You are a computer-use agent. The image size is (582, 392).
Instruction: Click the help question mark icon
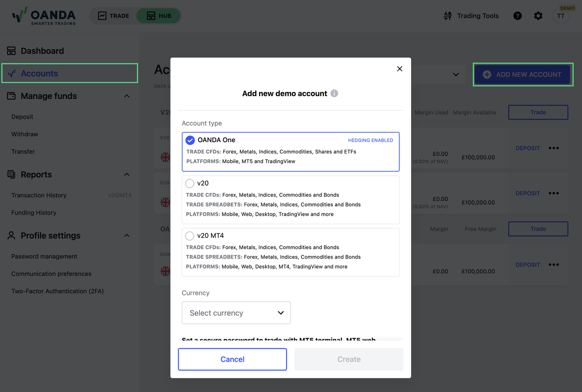518,16
